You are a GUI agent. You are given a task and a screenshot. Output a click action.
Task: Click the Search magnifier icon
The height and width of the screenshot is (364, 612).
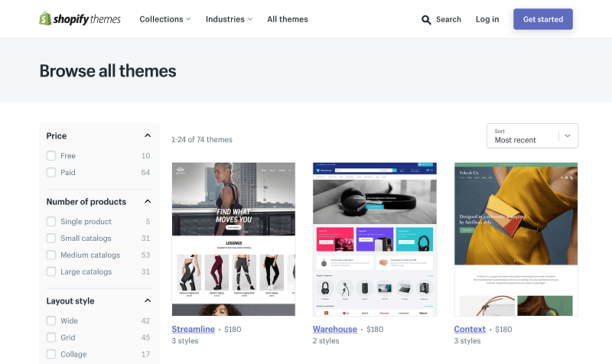(426, 20)
